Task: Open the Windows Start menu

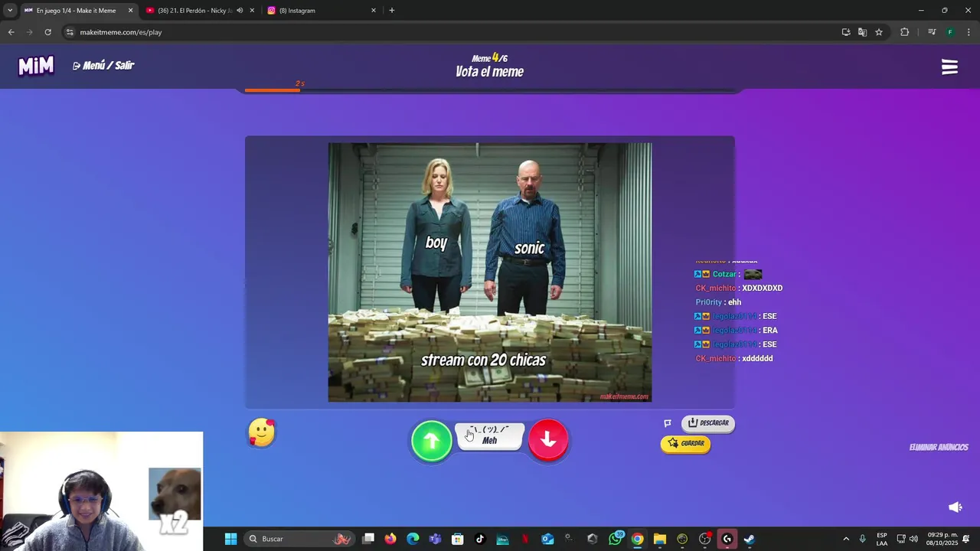Action: pyautogui.click(x=230, y=539)
